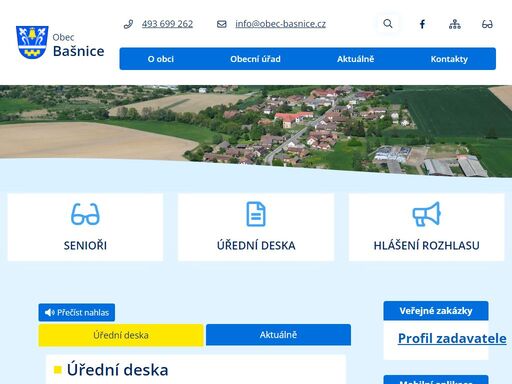The image size is (512, 384).
Task: Switch to the yellow Úřední deska tab
Action: pos(121,335)
